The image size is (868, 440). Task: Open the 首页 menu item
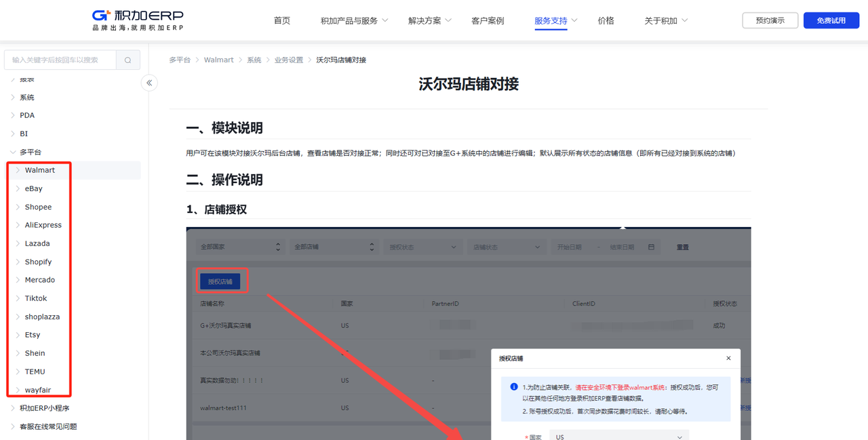coord(282,20)
